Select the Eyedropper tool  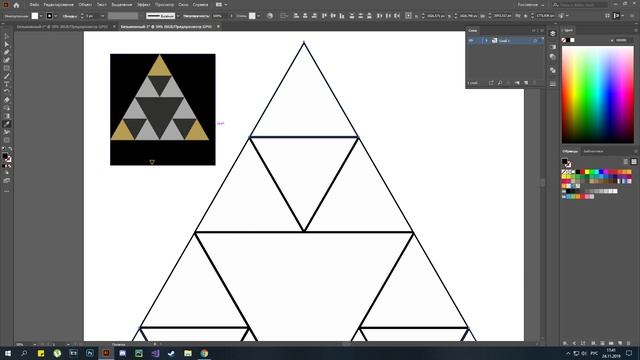coord(7,124)
